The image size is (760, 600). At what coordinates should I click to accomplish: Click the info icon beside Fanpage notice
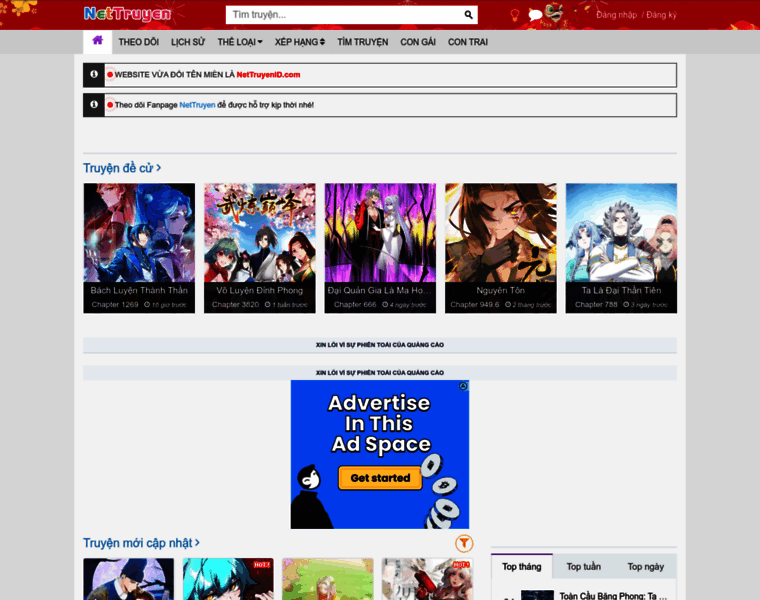tap(94, 105)
